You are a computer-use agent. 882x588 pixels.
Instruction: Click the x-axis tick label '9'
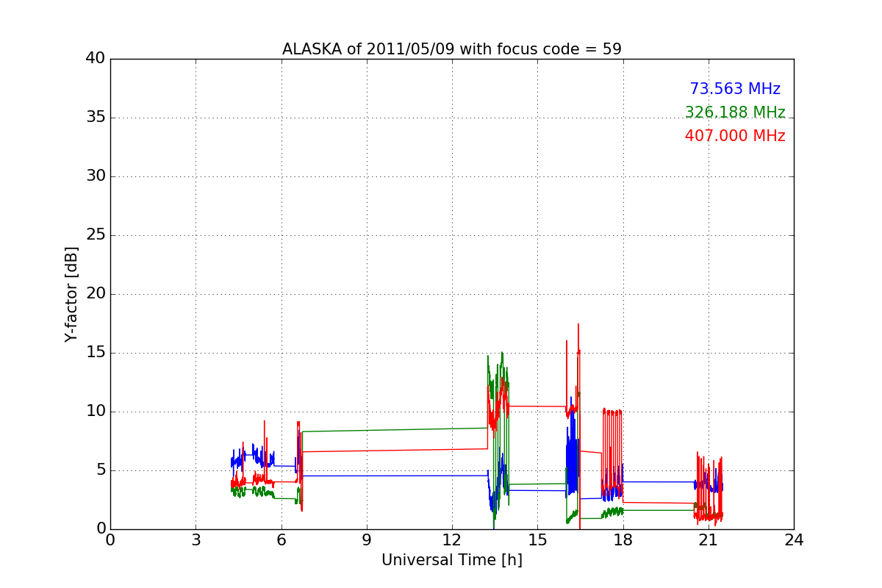367,540
